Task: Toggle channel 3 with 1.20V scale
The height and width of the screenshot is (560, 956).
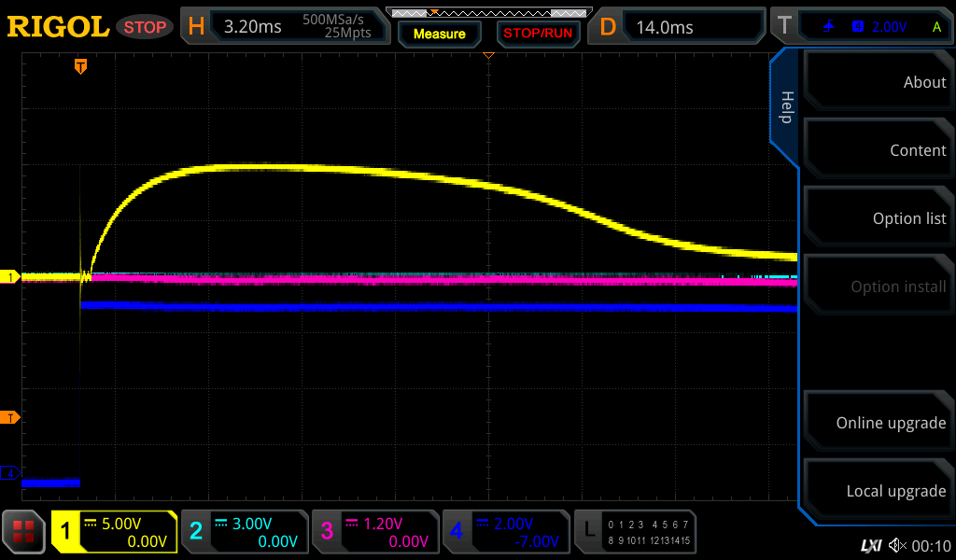Action: point(374,532)
